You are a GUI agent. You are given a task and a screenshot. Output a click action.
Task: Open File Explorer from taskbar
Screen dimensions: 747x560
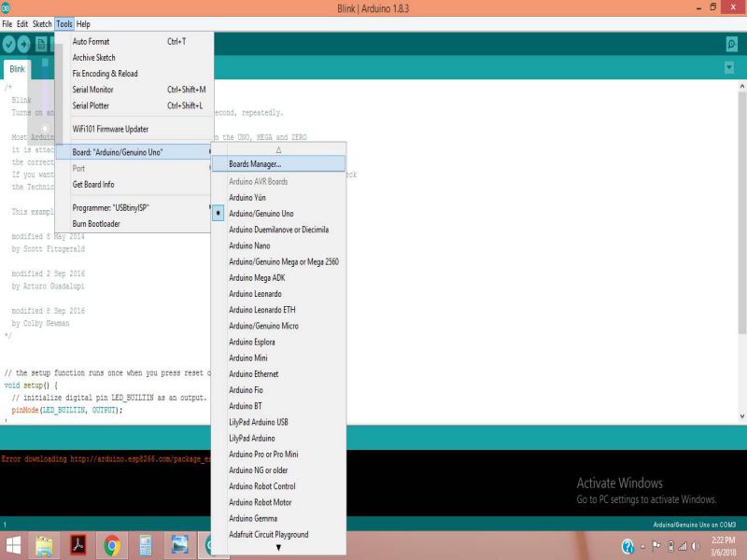(44, 546)
